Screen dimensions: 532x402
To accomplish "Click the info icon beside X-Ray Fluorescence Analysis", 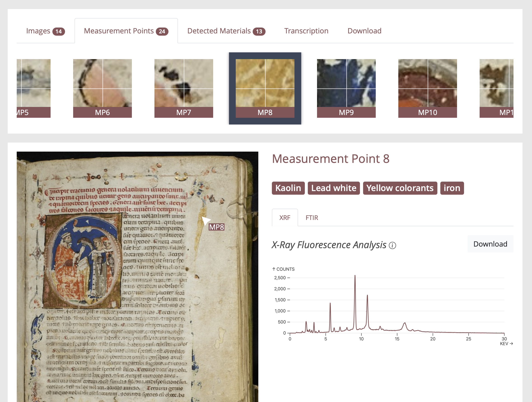I will [392, 245].
